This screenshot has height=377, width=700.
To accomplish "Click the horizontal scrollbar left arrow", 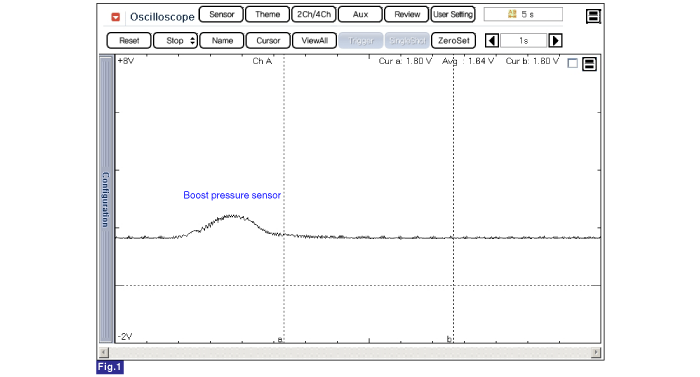I will pos(104,352).
